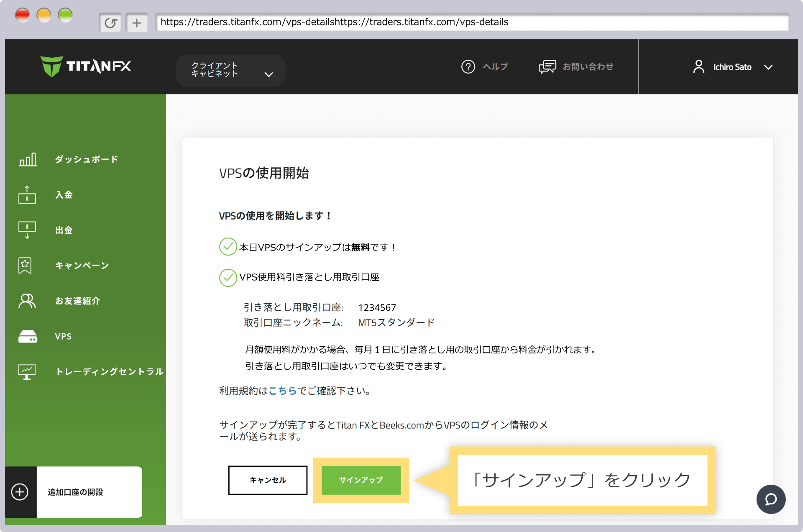Viewport: 803px width, 532px height.
Task: Click the green maximize window button
Action: [x=65, y=15]
